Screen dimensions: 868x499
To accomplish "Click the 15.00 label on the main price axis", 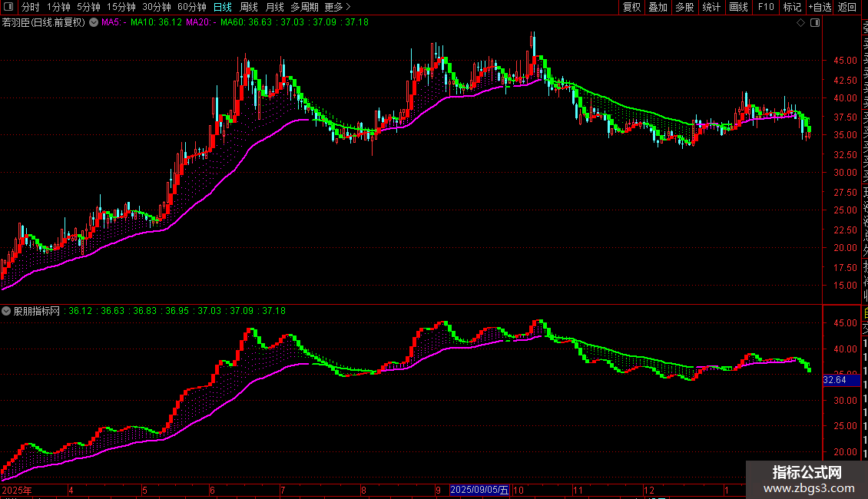I will (845, 286).
